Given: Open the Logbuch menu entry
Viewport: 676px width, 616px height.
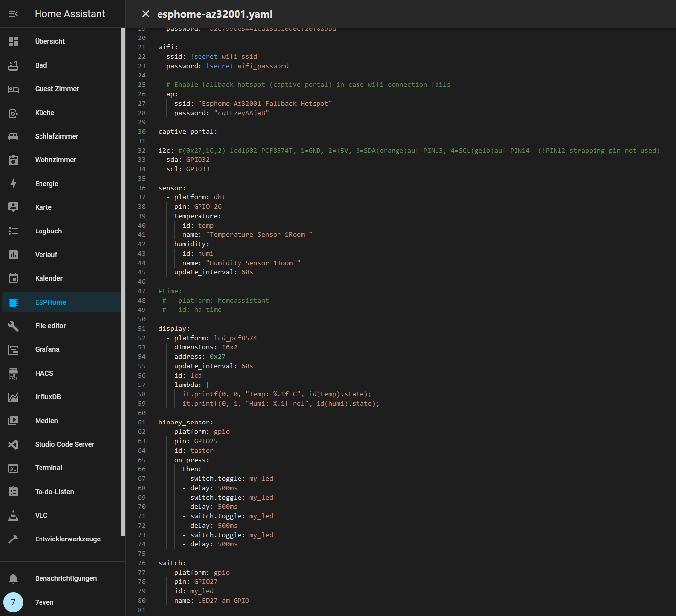Looking at the screenshot, I should pos(62,231).
